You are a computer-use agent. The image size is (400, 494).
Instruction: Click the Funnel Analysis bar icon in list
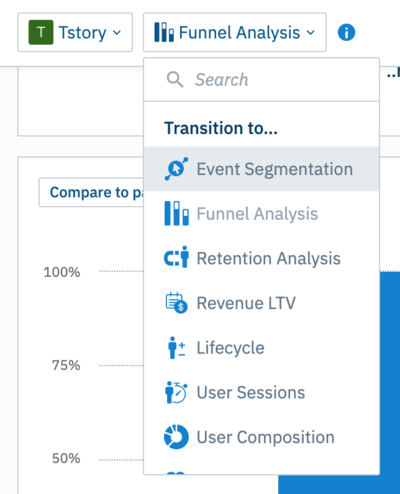point(176,213)
